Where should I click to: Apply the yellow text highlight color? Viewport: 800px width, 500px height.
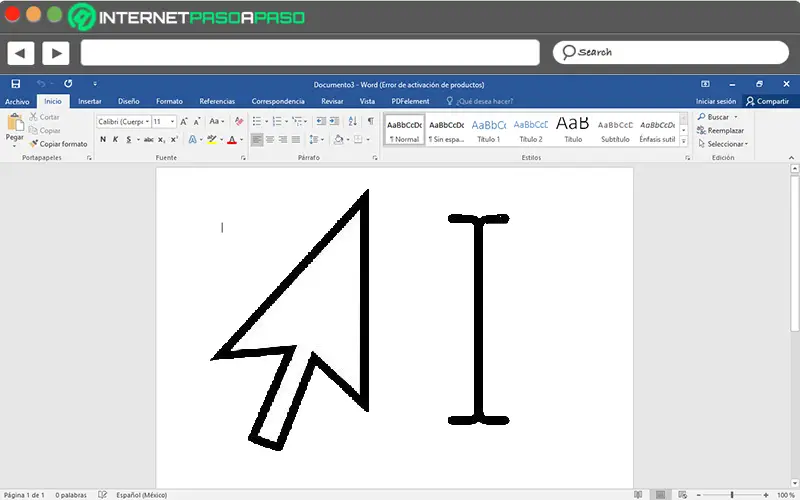pos(212,139)
